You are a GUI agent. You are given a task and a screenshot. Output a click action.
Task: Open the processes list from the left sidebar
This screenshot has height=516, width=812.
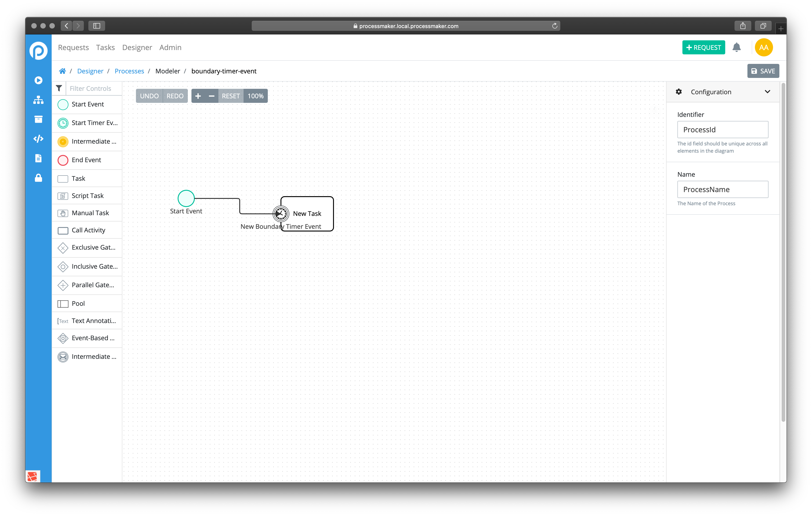tap(39, 100)
